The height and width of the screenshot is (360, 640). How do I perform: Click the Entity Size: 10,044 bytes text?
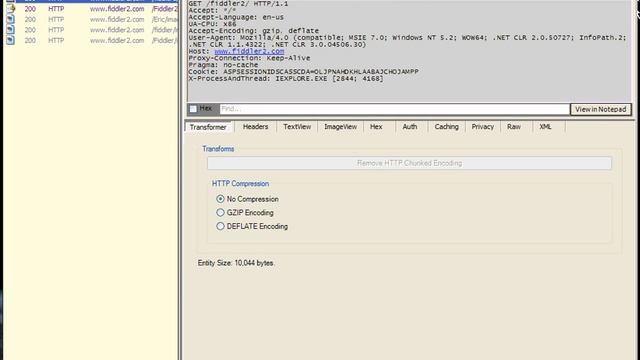(236, 263)
